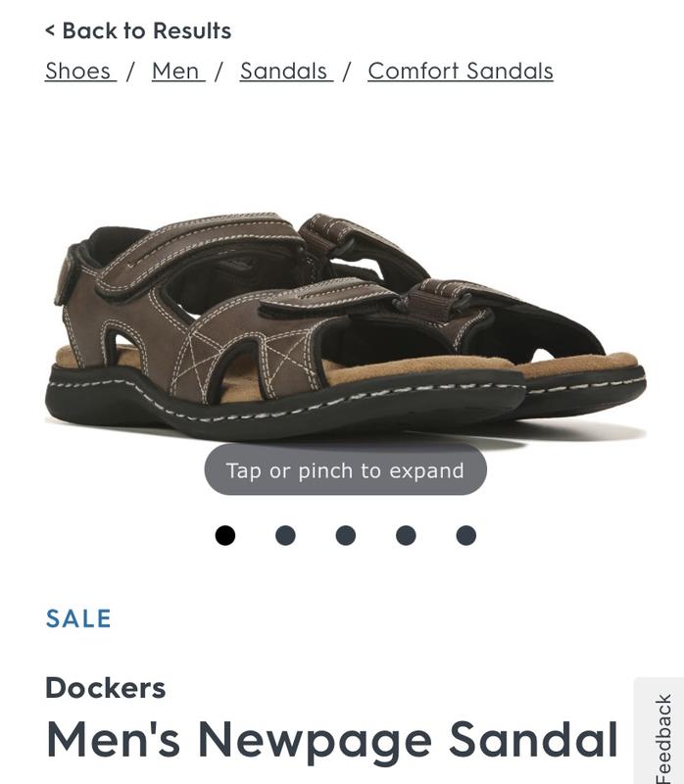Navigate to the Men breadcrumb category
The width and height of the screenshot is (684, 784).
[x=178, y=71]
